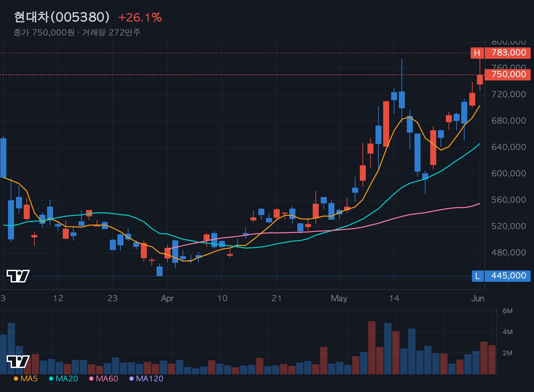This screenshot has height=392, width=534.
Task: Click the +26.1% change figure
Action: (x=140, y=17)
